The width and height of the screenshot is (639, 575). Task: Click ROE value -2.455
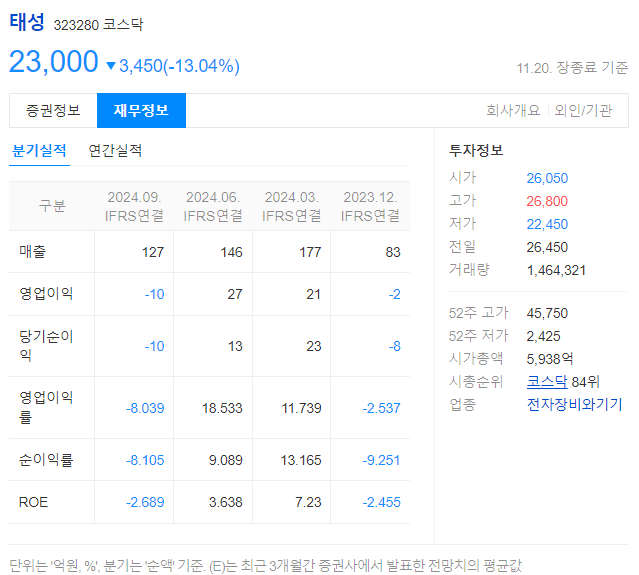pyautogui.click(x=381, y=502)
